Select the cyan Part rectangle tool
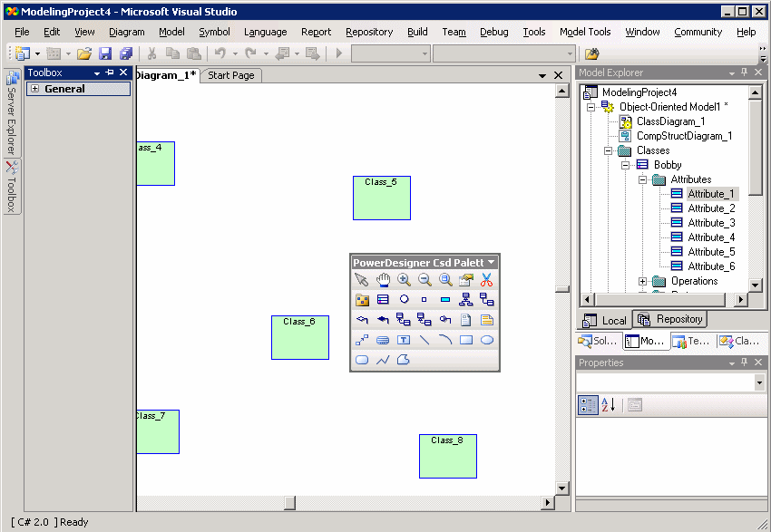This screenshot has height=532, width=771. [445, 300]
